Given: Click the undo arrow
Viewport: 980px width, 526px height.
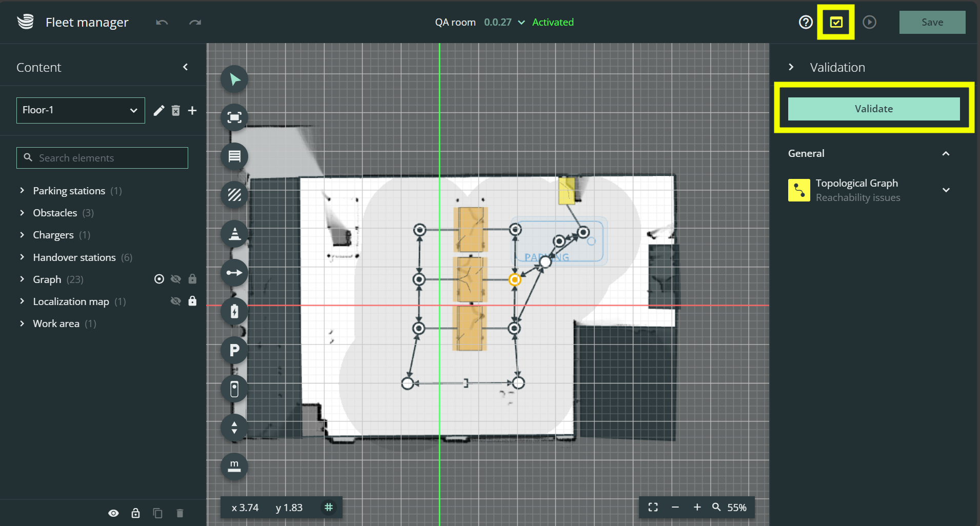Looking at the screenshot, I should point(162,22).
